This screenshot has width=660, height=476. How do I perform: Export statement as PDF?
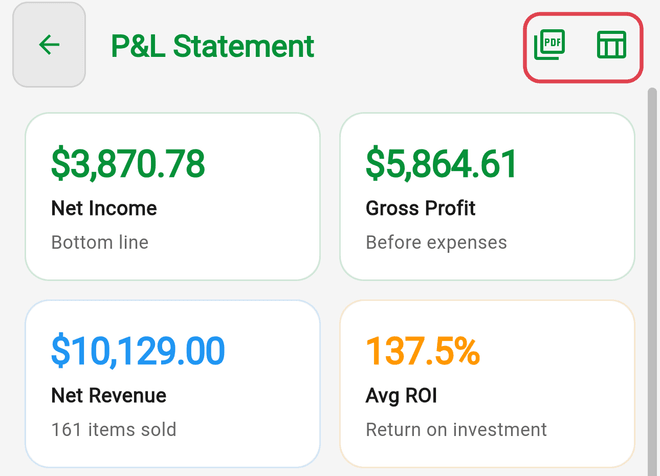(549, 45)
